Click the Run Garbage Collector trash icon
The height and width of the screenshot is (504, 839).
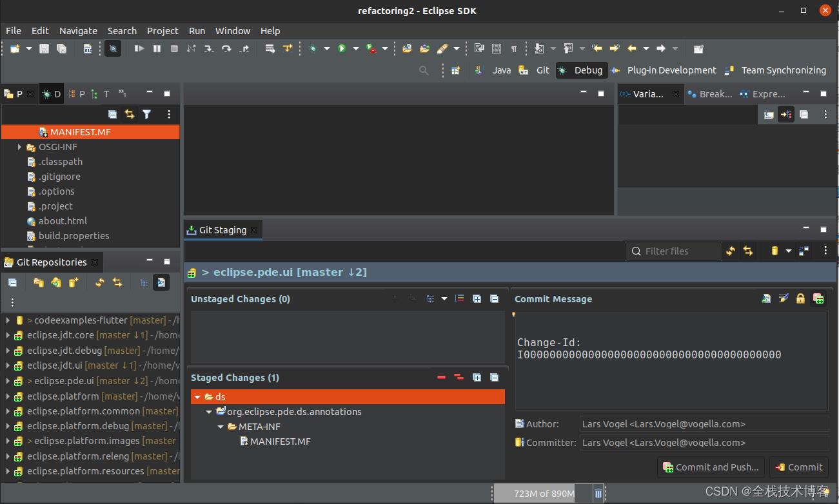[x=598, y=494]
